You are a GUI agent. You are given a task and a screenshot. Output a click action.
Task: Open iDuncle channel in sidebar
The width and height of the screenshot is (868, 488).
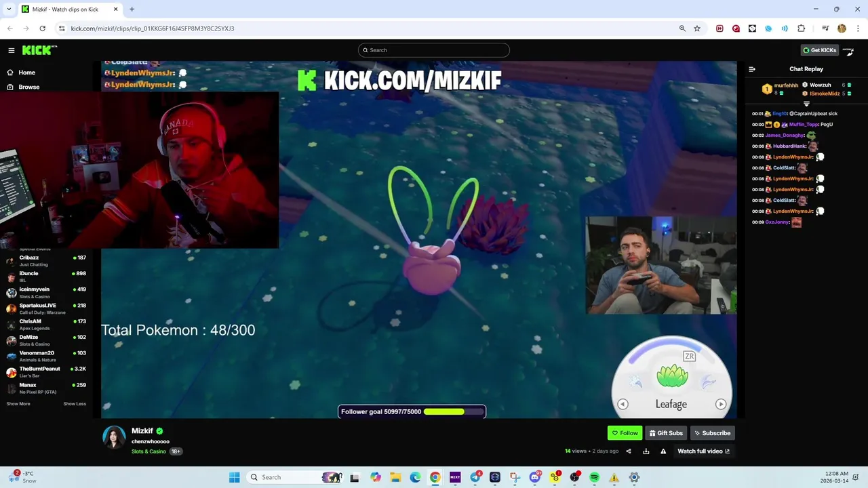tap(46, 277)
